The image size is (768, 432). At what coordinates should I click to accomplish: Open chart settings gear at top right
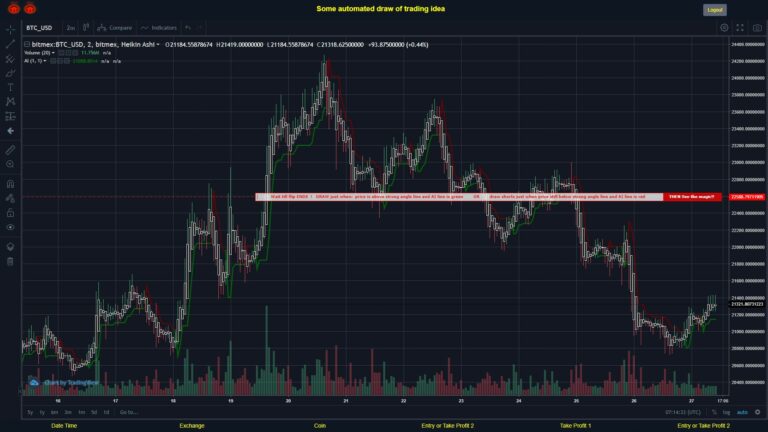(x=724, y=28)
